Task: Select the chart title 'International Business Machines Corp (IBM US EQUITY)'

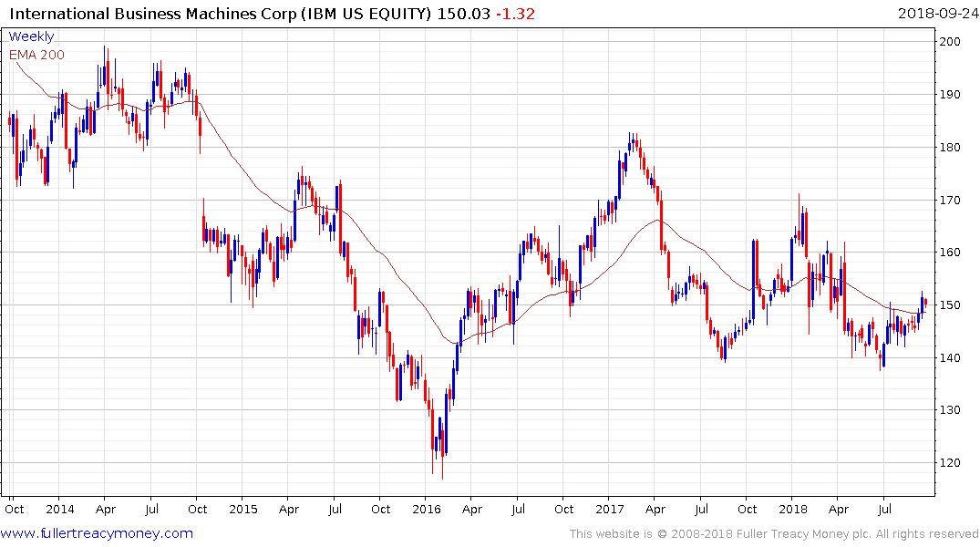Action: 220,14
